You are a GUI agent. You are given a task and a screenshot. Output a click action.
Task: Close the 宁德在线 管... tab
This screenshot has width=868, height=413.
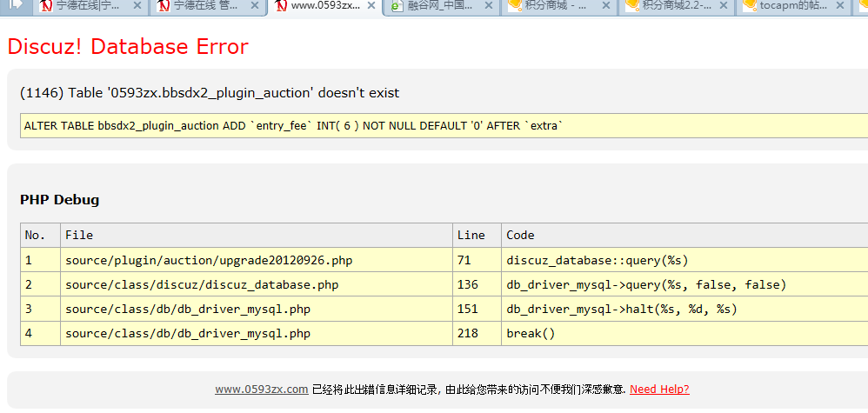pyautogui.click(x=254, y=6)
